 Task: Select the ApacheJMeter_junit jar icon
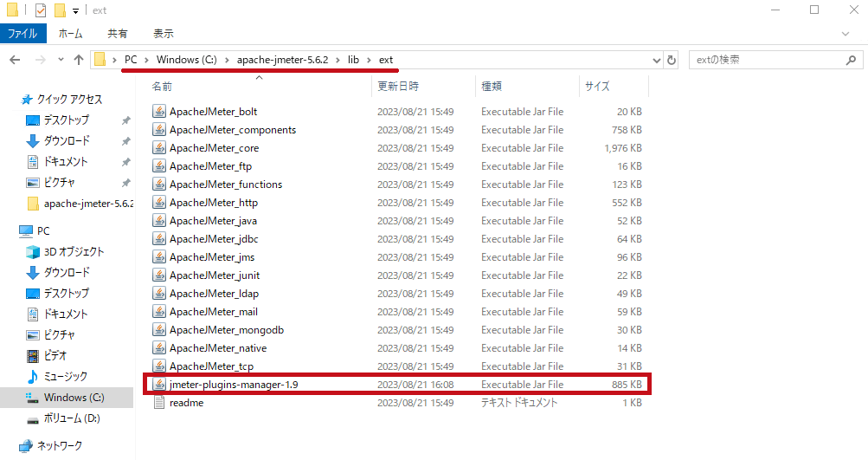pyautogui.click(x=159, y=275)
